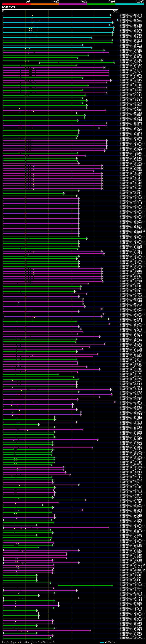146x644 pixels.
Task: Open hit UniRef100_Q9P7C7
Action: pyautogui.click(x=131, y=65)
